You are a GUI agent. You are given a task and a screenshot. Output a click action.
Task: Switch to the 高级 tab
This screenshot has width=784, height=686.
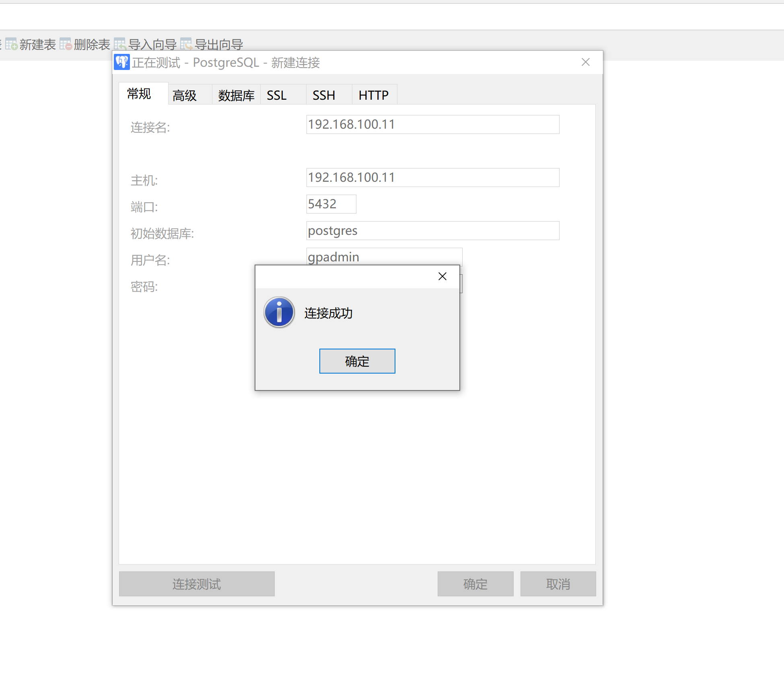tap(190, 95)
